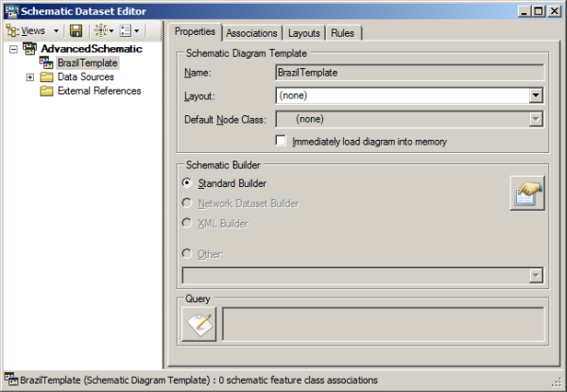This screenshot has height=392, width=567.
Task: Maximize the Schematic Dataset Editor window
Action: (539, 11)
